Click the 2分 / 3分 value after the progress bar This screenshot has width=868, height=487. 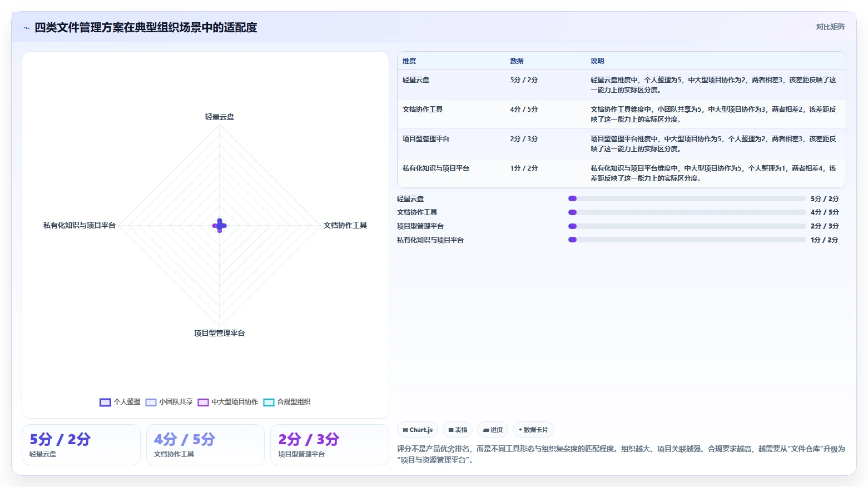click(825, 226)
